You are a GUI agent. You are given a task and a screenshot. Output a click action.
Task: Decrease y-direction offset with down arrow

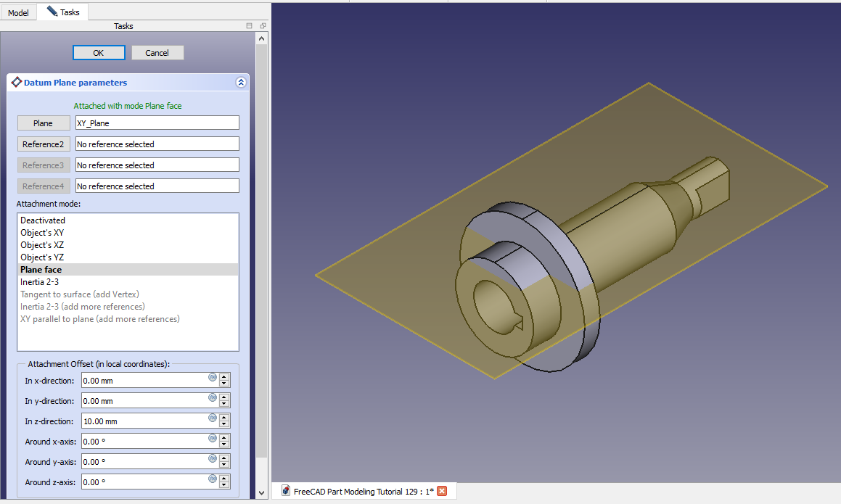(225, 404)
